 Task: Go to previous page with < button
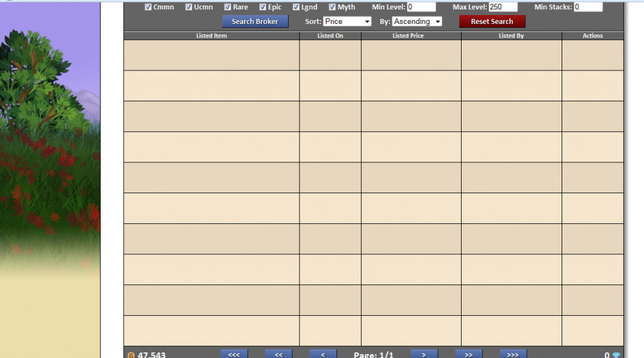point(323,354)
